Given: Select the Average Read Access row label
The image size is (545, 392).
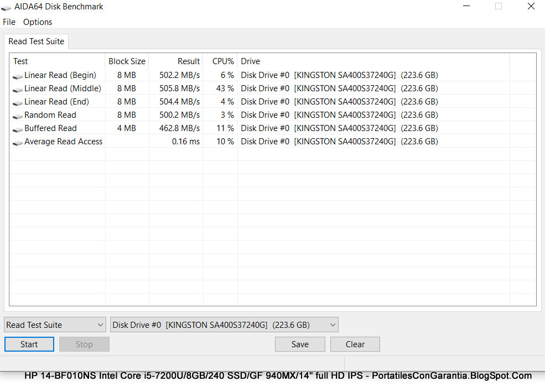Looking at the screenshot, I should click(x=63, y=142).
